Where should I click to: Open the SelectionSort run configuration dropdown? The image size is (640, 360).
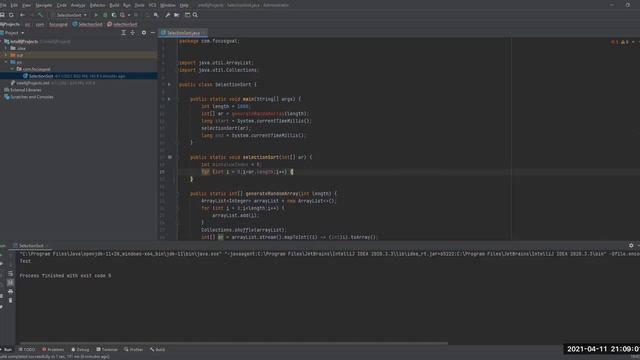point(69,15)
